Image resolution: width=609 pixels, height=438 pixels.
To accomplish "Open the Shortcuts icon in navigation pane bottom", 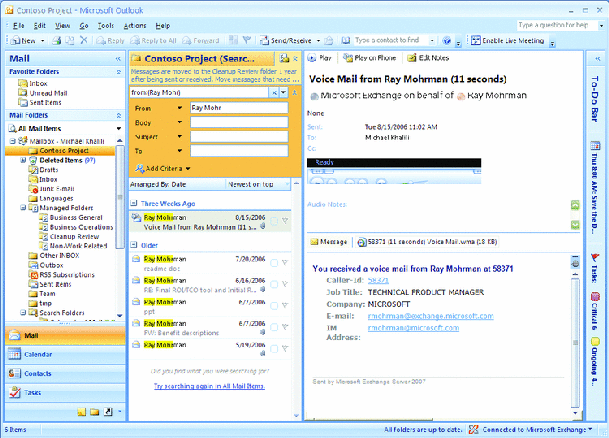I will coord(108,412).
